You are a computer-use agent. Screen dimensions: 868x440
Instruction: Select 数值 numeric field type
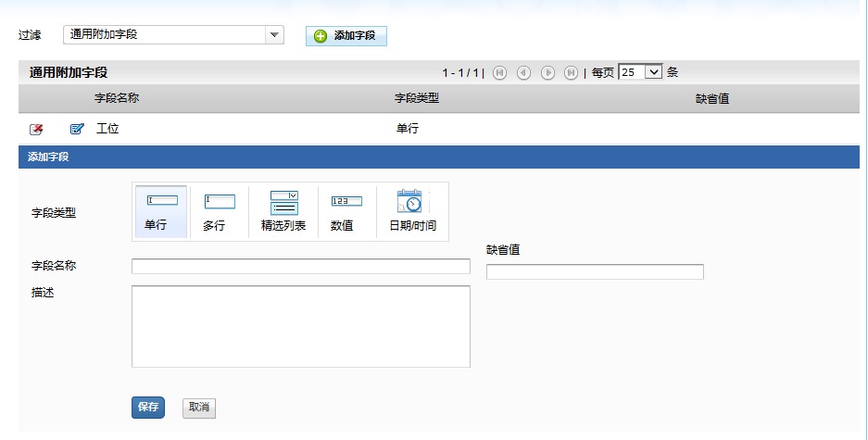point(346,212)
